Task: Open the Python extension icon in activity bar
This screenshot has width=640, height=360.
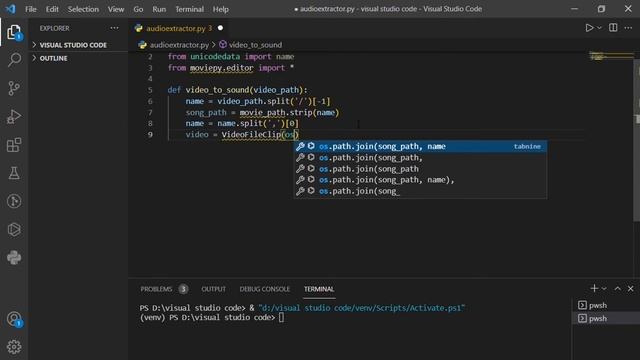Action: coord(14,258)
